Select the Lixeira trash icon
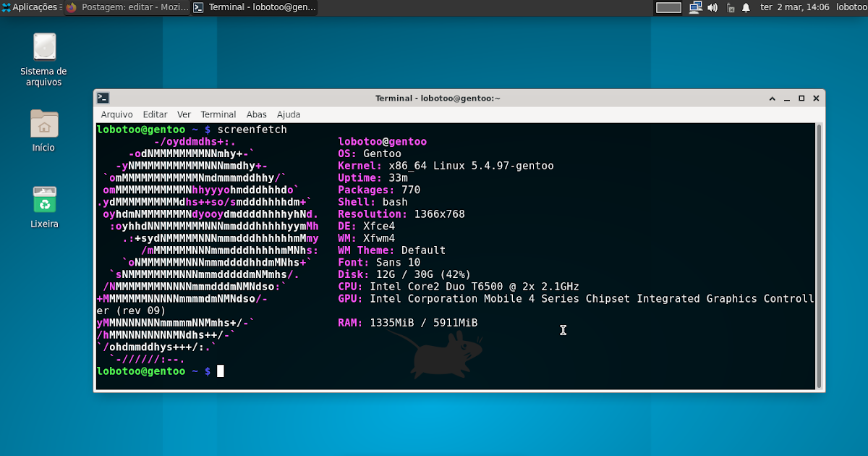The image size is (868, 456). [44, 207]
